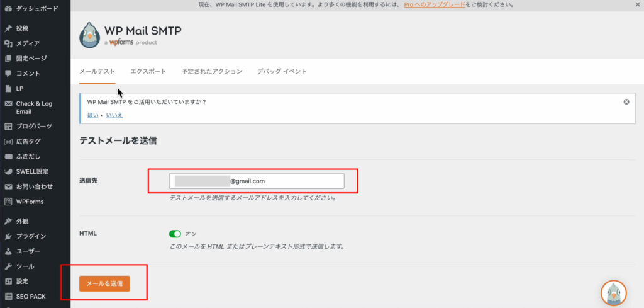This screenshot has width=644, height=308.
Task: Open the ブログパーツ menu item
Action: [35, 126]
